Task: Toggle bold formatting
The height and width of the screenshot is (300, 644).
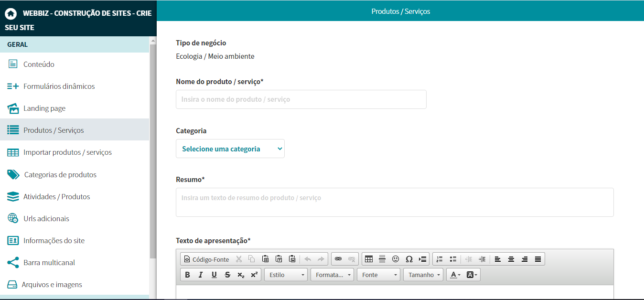Action: pyautogui.click(x=187, y=275)
